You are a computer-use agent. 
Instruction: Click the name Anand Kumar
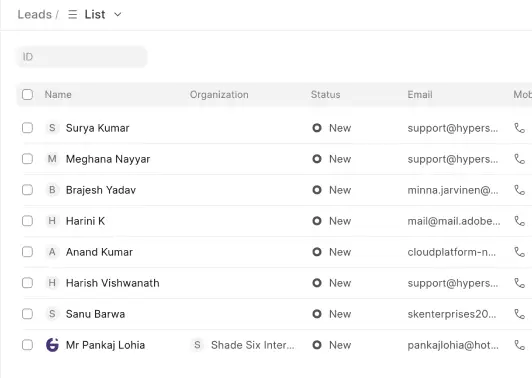tap(99, 252)
